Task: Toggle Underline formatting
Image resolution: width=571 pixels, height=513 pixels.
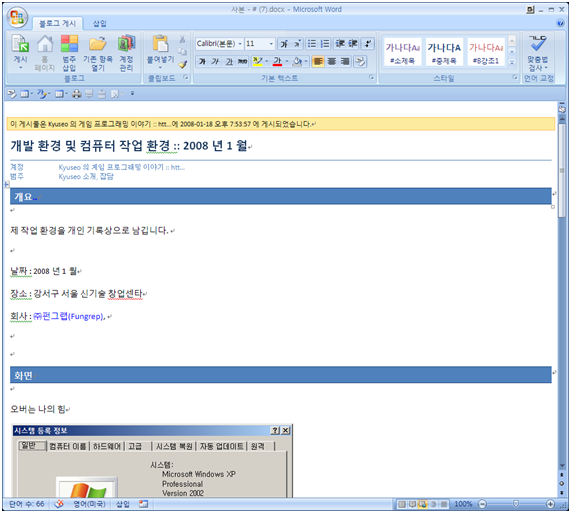Action: [229, 62]
